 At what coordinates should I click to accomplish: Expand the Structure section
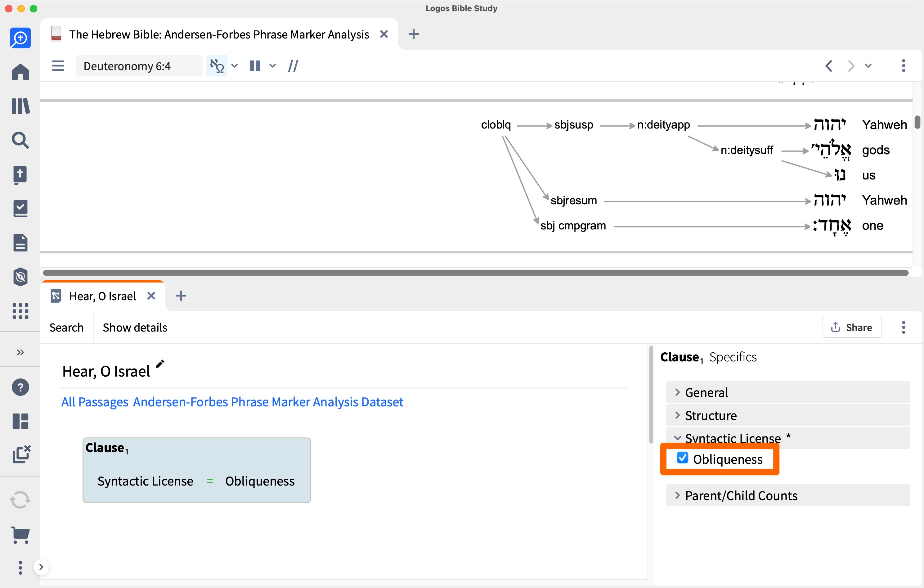click(x=788, y=415)
